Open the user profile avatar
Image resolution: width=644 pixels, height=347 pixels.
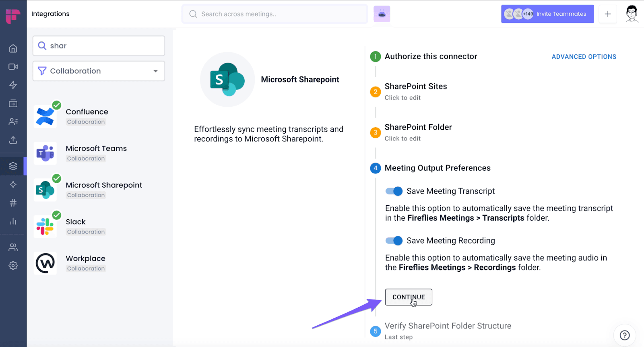pyautogui.click(x=632, y=14)
